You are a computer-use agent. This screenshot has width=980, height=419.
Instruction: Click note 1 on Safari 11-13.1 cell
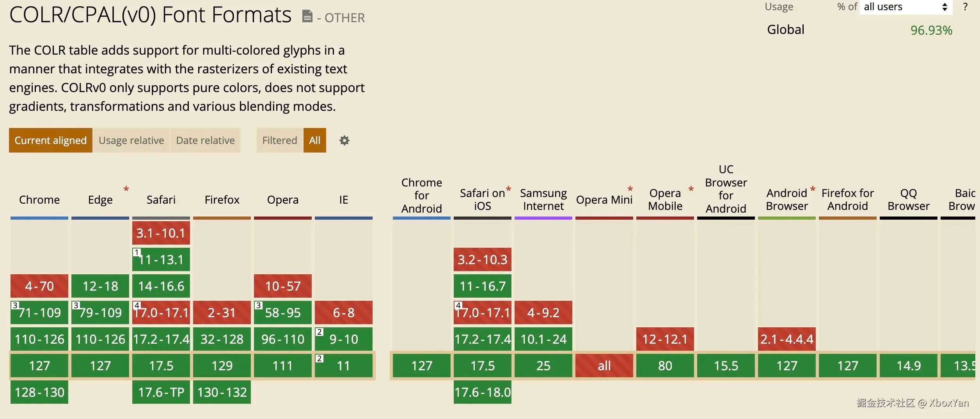(x=137, y=252)
